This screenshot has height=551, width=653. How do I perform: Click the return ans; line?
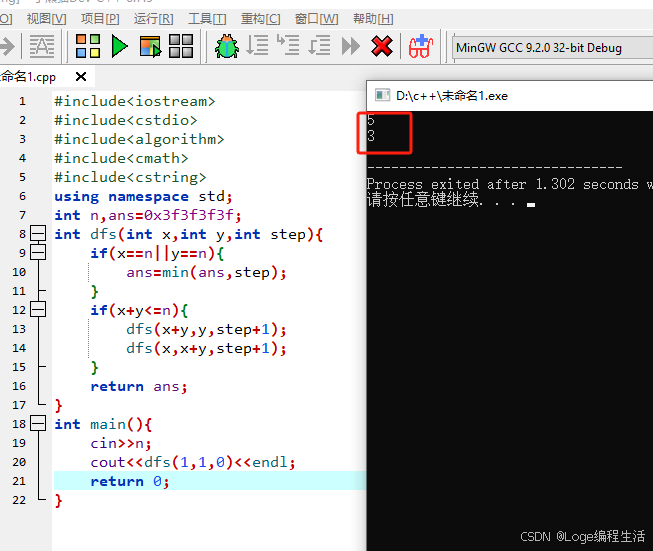tap(139, 386)
